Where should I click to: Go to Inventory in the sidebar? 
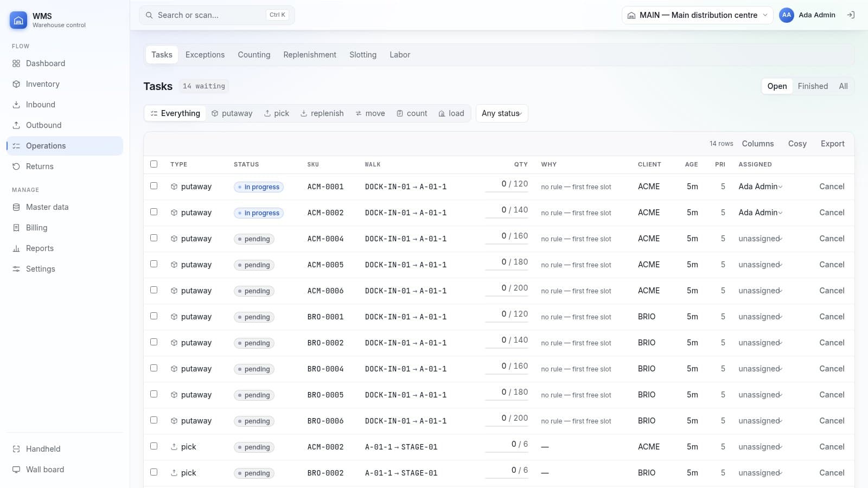[x=65, y=84]
